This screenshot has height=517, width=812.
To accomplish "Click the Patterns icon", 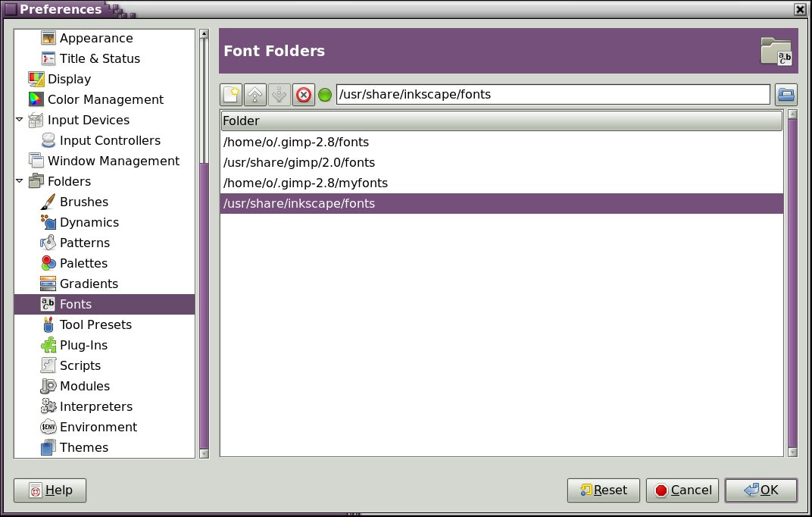I will click(x=48, y=243).
